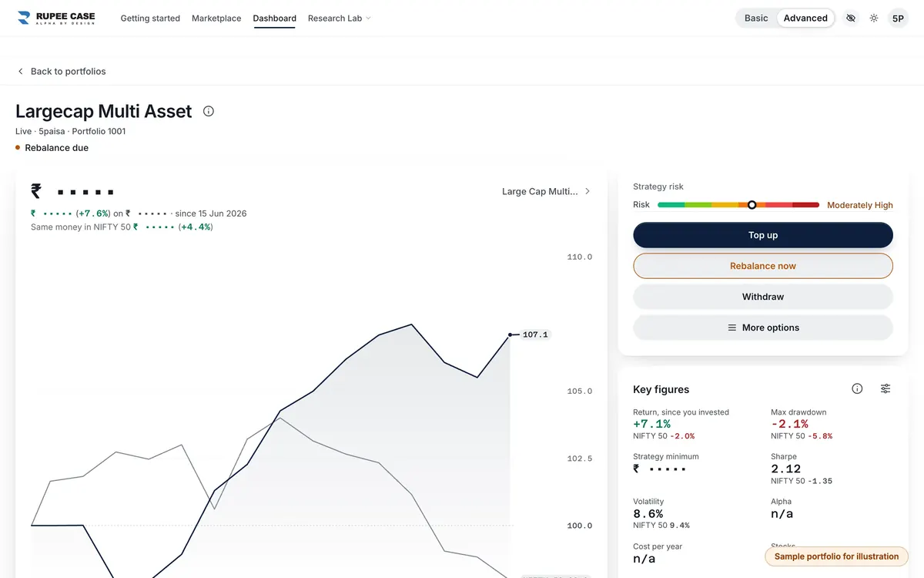The image size is (924, 578).
Task: Toggle hide-amounts eye icon
Action: (x=851, y=18)
